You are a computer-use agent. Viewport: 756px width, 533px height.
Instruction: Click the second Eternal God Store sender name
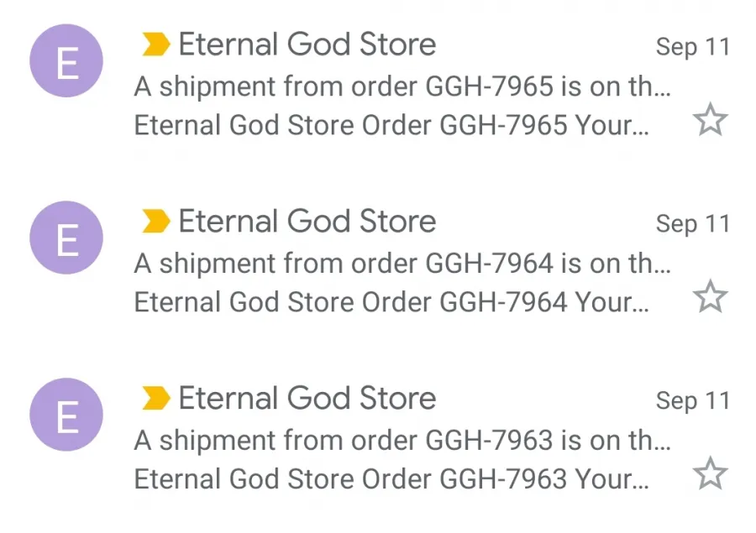click(307, 222)
